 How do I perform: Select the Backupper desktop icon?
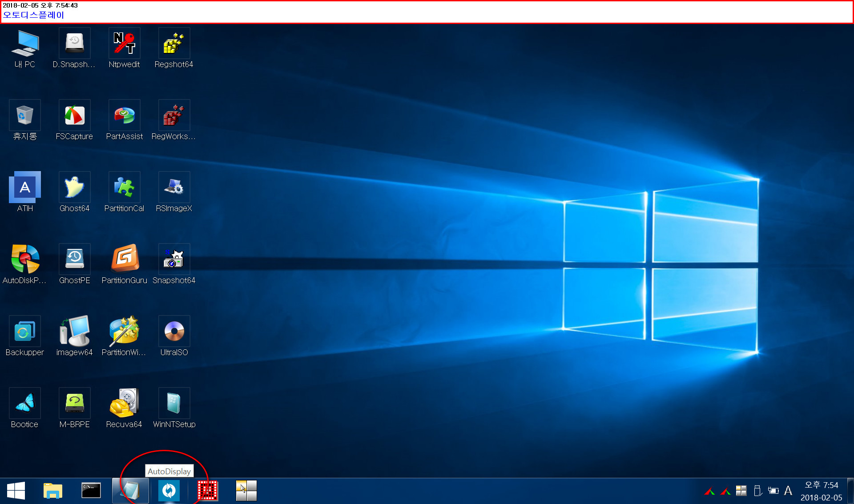click(24, 336)
